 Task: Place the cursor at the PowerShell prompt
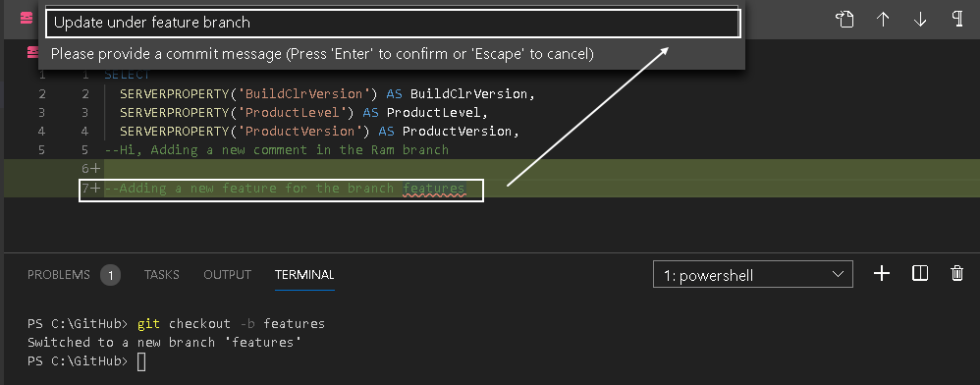pos(141,361)
